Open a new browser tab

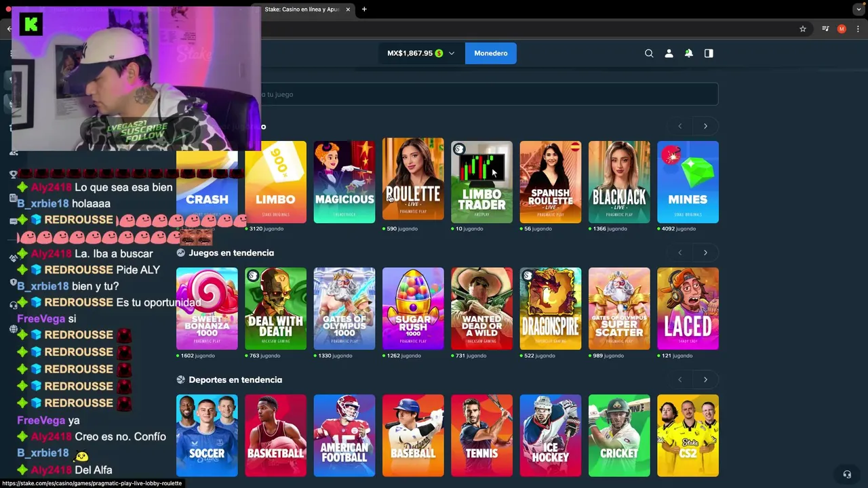[x=364, y=9]
